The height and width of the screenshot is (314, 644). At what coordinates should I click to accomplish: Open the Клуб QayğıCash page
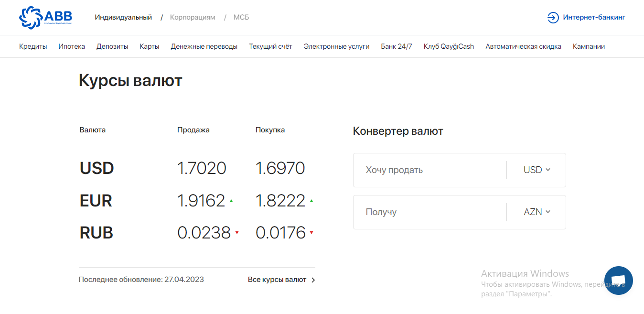tap(449, 47)
